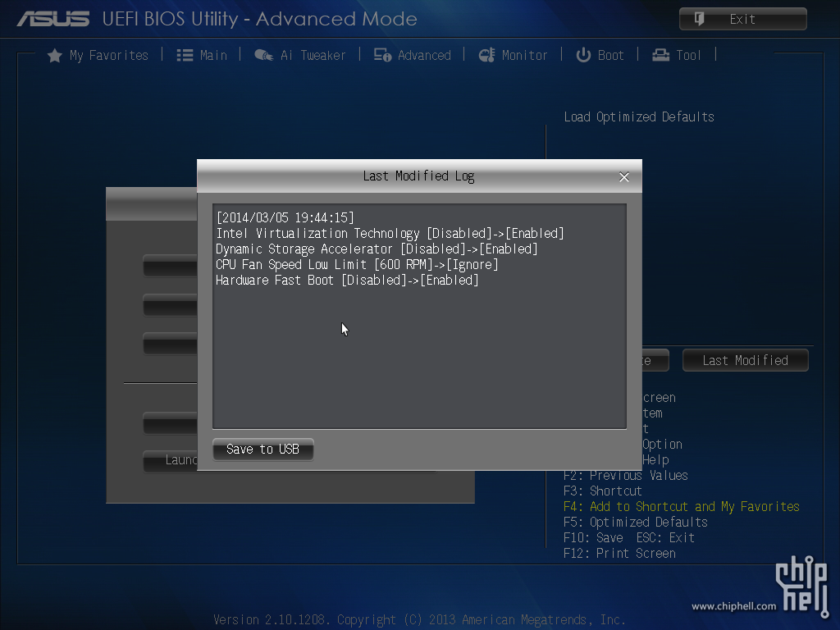Image resolution: width=840 pixels, height=630 pixels.
Task: Click the Intel Virtualization Technology log entry
Action: click(x=390, y=234)
